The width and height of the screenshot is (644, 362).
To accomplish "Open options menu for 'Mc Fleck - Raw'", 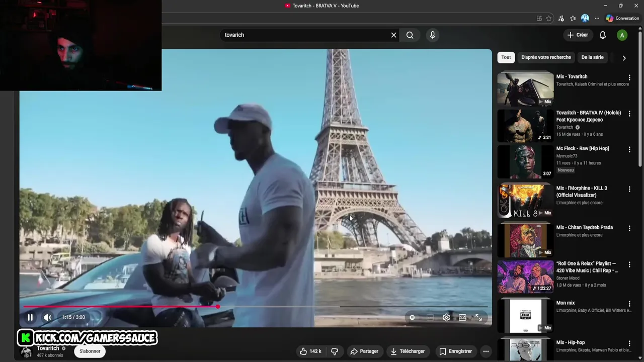I will tap(629, 149).
